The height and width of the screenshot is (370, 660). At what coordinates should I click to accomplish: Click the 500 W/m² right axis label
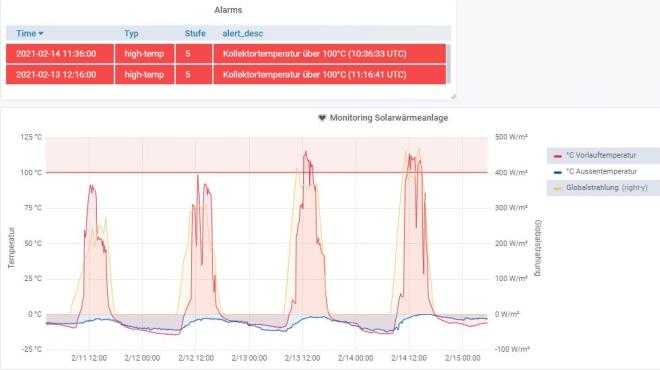click(511, 137)
